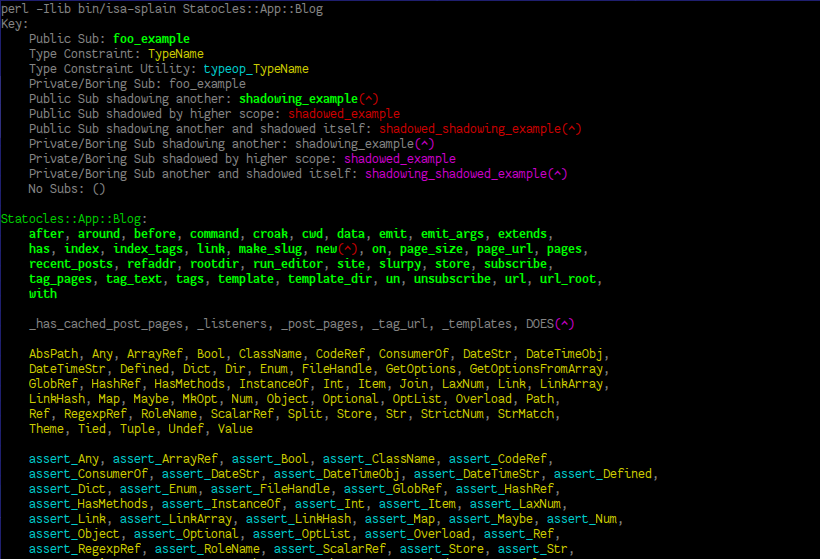The height and width of the screenshot is (559, 820).
Task: Select the 'ConsumerOf' type constraint
Action: tap(414, 354)
